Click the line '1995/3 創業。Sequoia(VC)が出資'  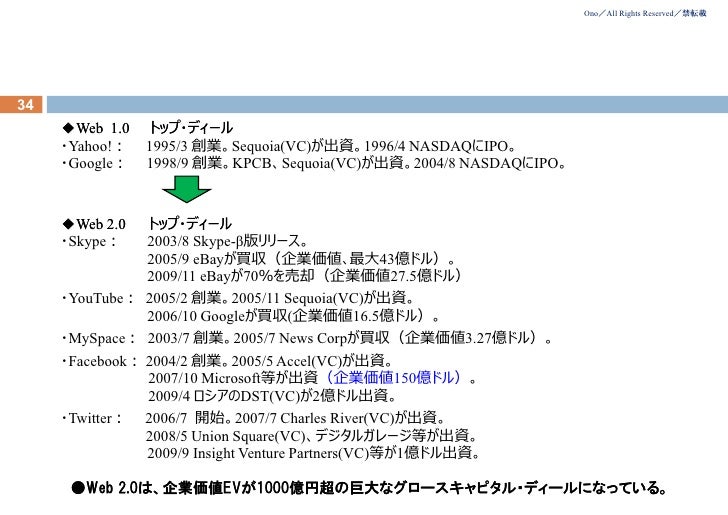pyautogui.click(x=331, y=146)
